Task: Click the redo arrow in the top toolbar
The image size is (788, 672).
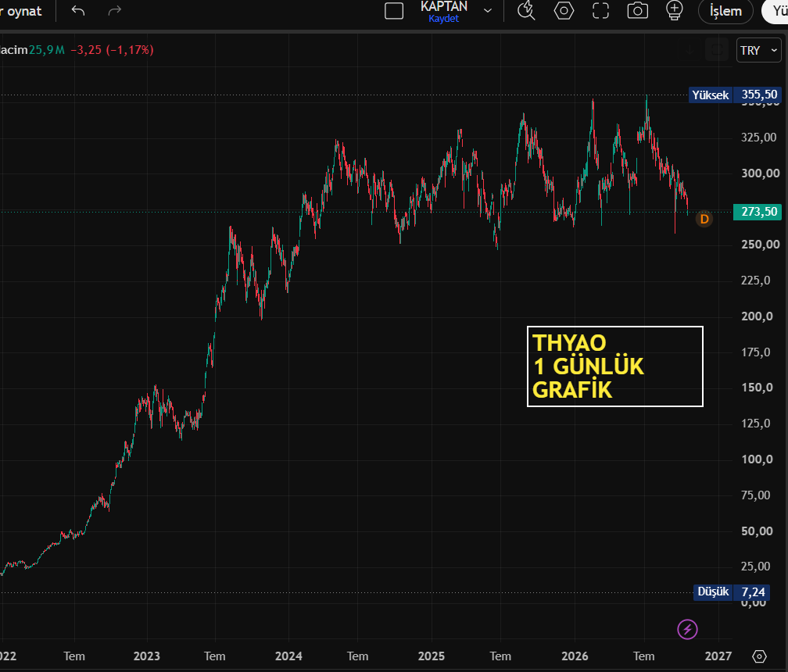Action: pos(115,10)
